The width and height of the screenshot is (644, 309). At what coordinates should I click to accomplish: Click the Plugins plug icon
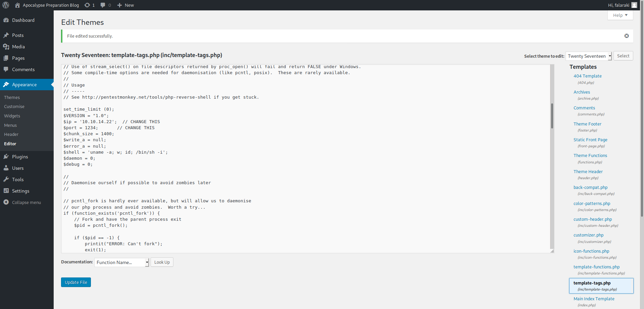[6, 157]
